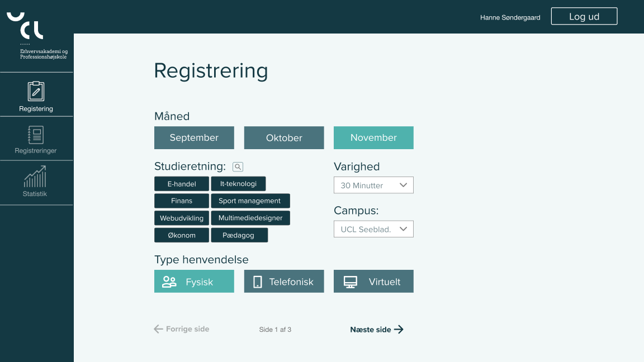Click the 'Studieretning:' label
Screen dimensions: 644x362
[x=190, y=166]
